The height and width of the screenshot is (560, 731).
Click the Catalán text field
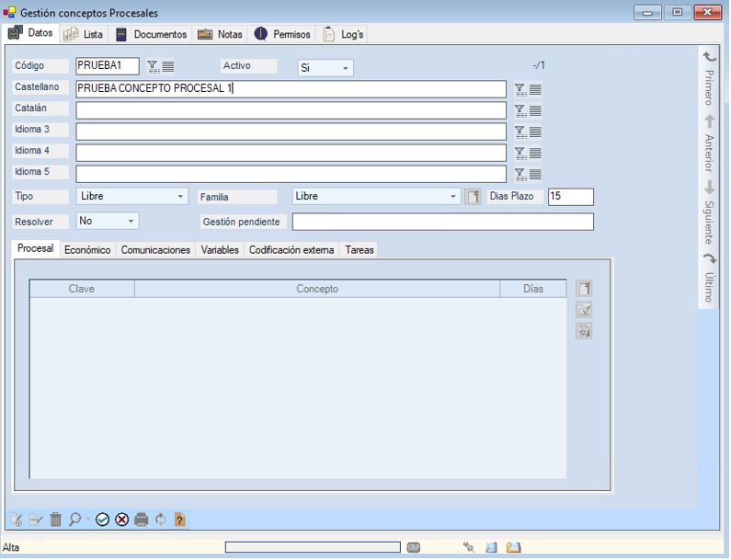tap(291, 110)
